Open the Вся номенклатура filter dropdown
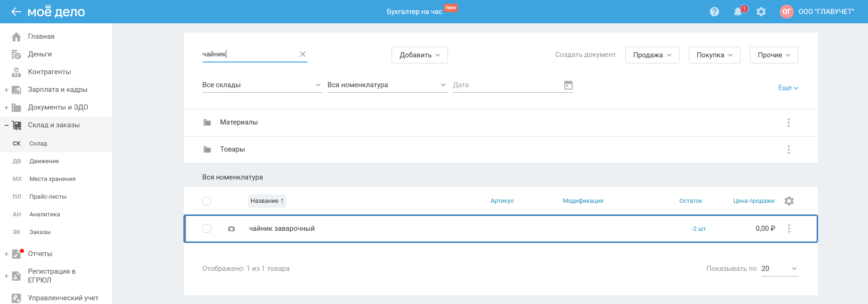Viewport: 868px width, 304px height. point(387,85)
